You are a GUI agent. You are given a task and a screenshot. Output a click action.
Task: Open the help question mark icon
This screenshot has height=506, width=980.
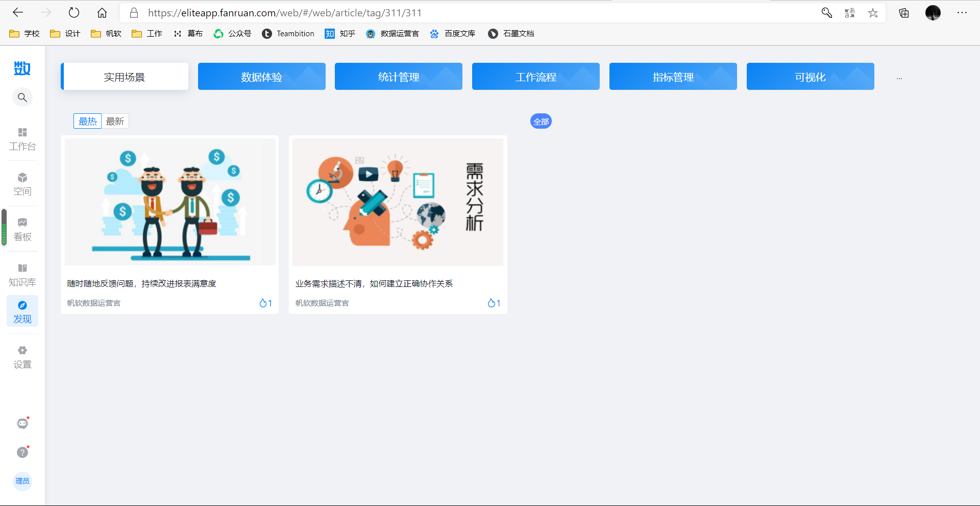click(22, 452)
